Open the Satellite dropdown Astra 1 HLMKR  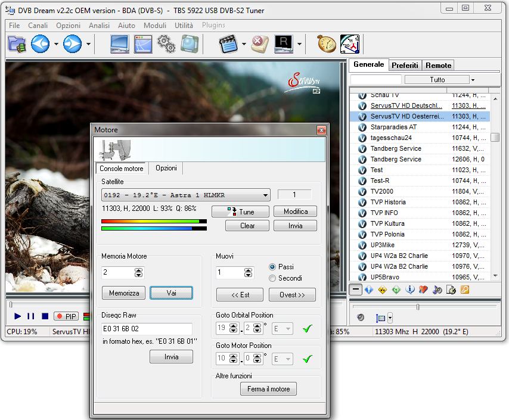pos(186,195)
